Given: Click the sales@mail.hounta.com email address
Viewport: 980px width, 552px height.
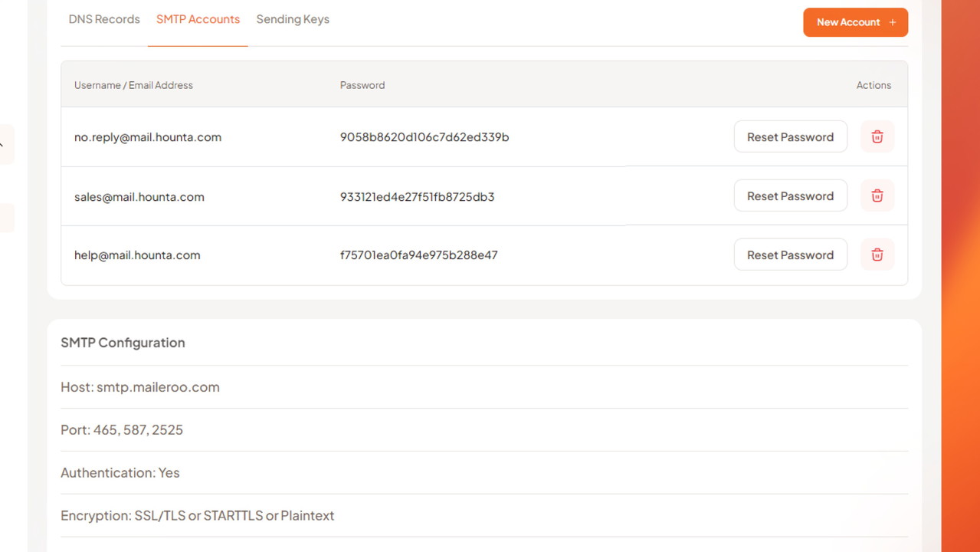Looking at the screenshot, I should (x=139, y=197).
